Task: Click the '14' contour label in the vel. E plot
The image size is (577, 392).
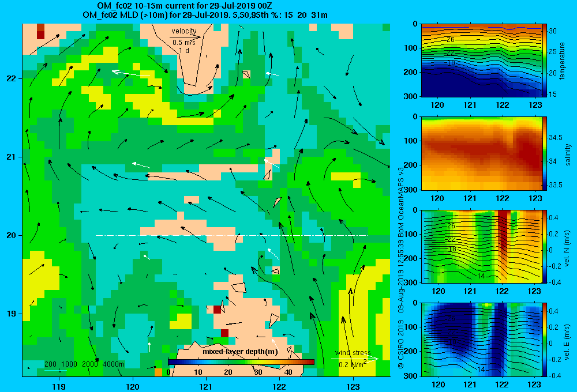Action: [481, 369]
